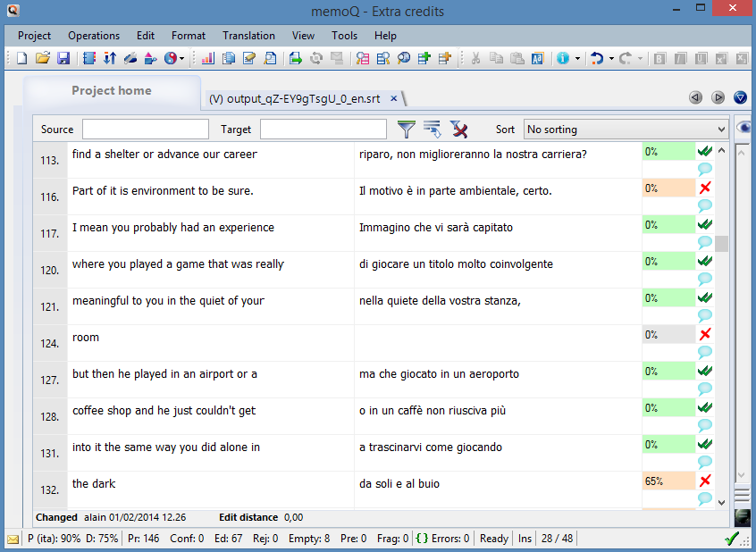Open the Help menu

point(385,36)
